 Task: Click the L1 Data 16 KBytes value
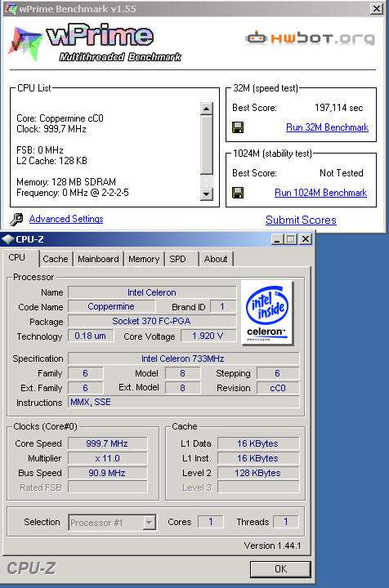coord(258,443)
